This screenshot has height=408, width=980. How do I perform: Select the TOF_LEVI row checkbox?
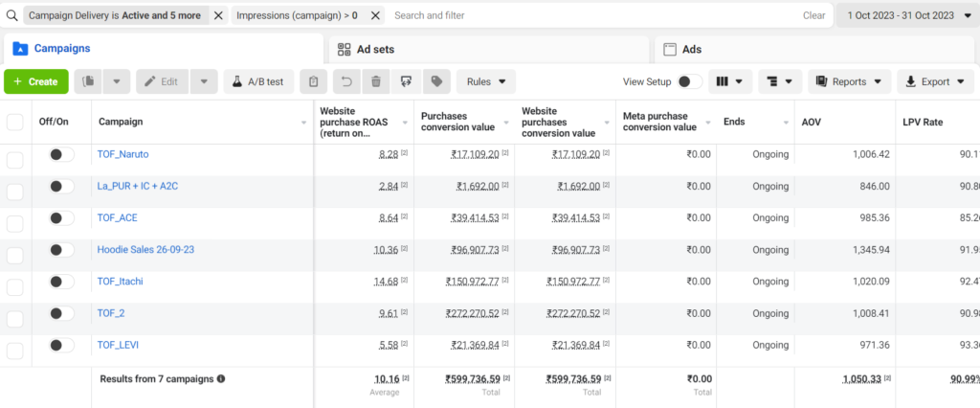point(14,351)
